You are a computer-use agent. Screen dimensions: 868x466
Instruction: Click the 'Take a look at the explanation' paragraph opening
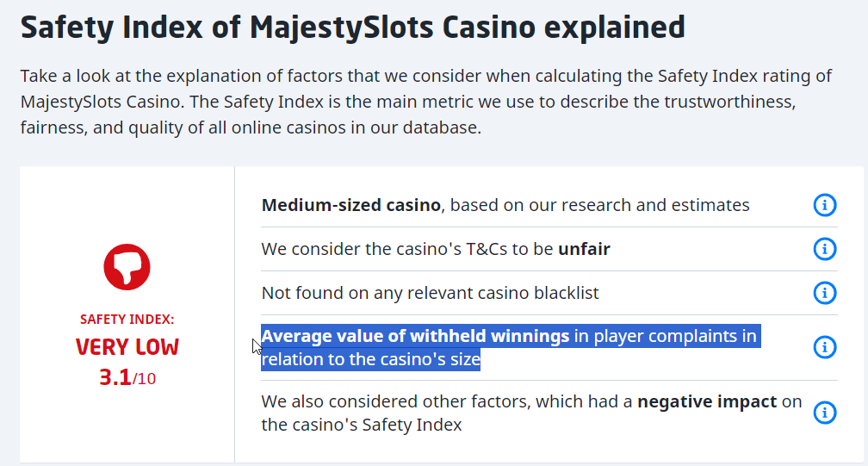click(x=129, y=76)
